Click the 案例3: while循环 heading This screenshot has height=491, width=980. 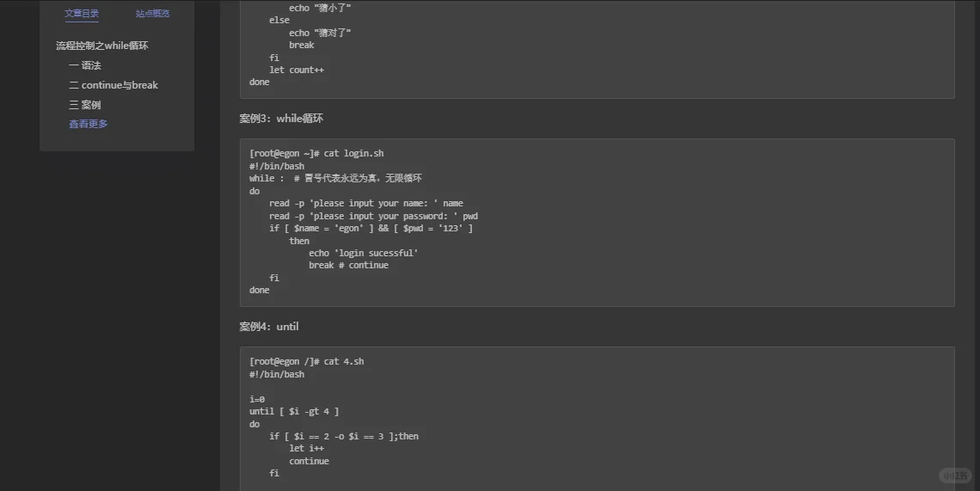(x=281, y=118)
